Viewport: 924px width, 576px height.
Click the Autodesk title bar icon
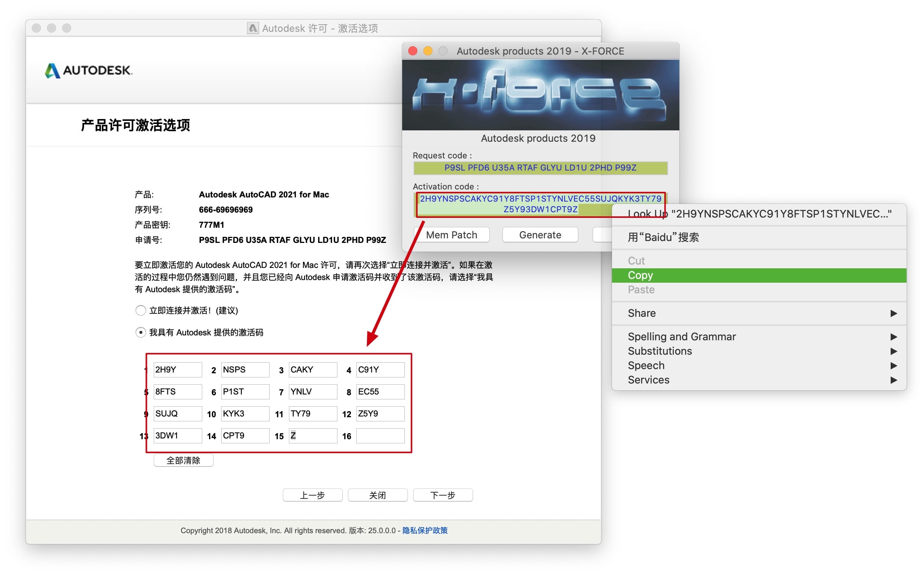(x=253, y=28)
